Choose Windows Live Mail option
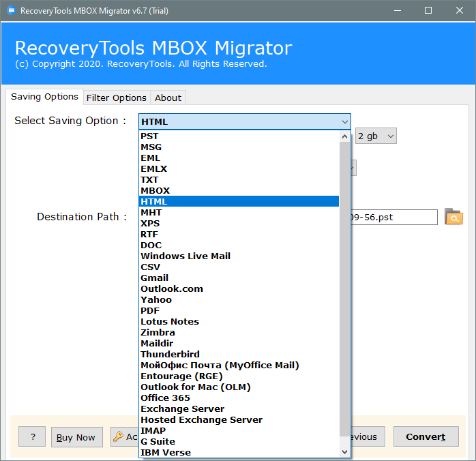 point(239,256)
